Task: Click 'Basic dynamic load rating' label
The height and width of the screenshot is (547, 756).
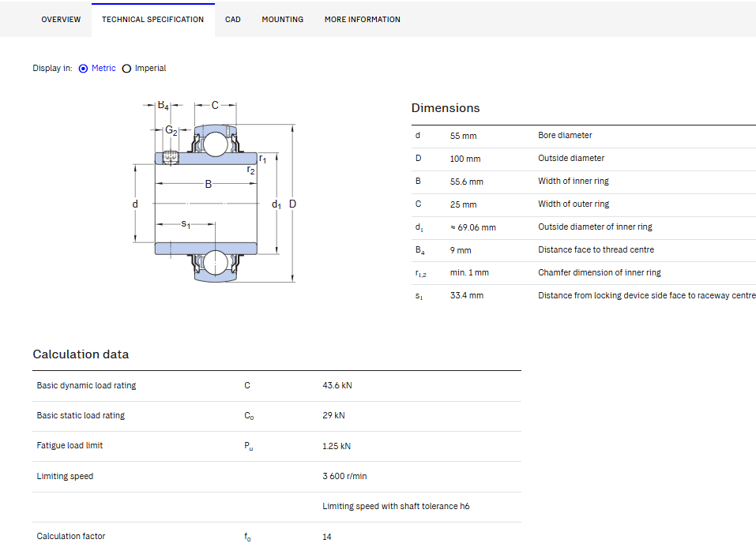Action: click(86, 385)
